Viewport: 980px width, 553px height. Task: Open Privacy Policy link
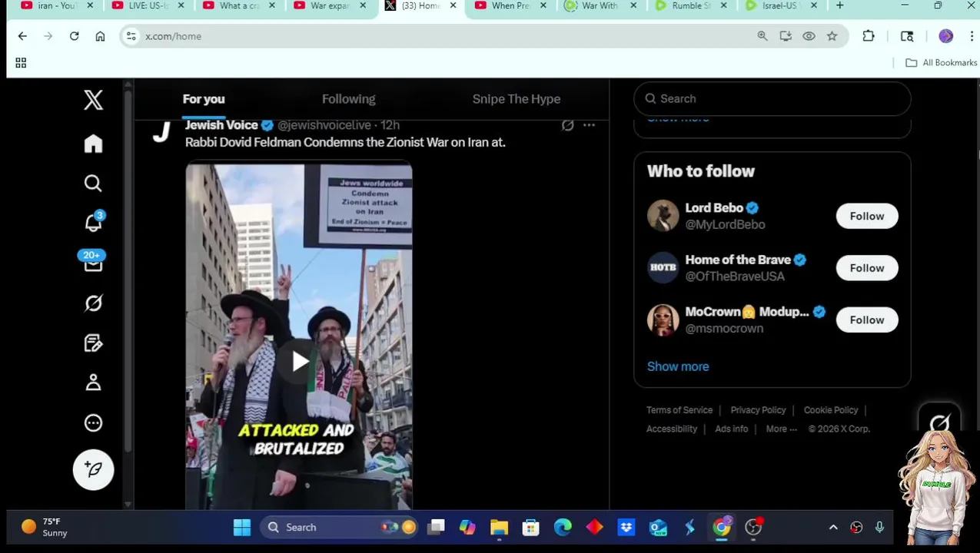point(758,410)
